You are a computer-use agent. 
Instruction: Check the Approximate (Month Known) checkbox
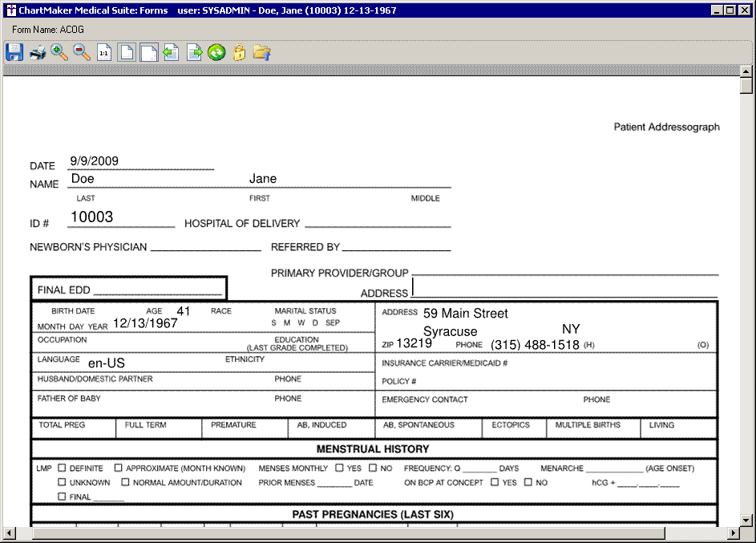(118, 468)
